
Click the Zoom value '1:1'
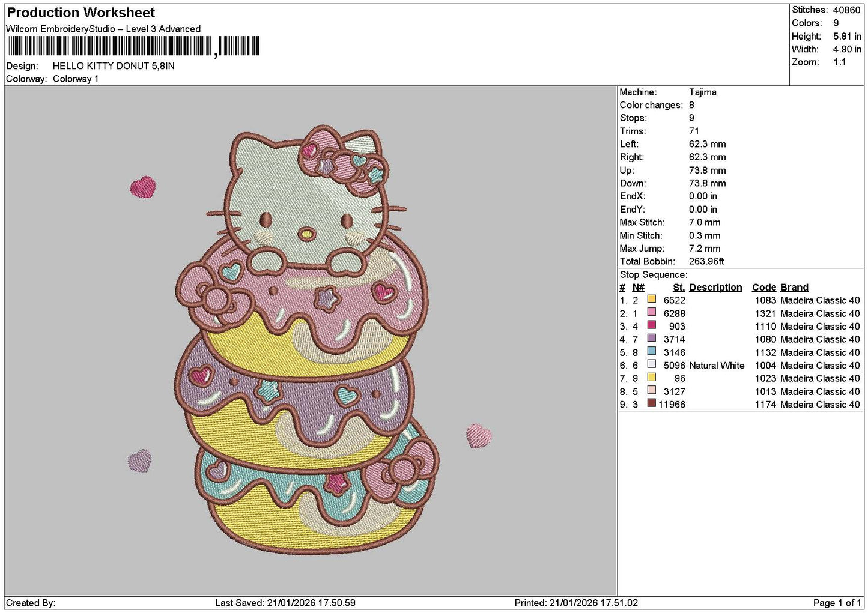click(x=839, y=62)
